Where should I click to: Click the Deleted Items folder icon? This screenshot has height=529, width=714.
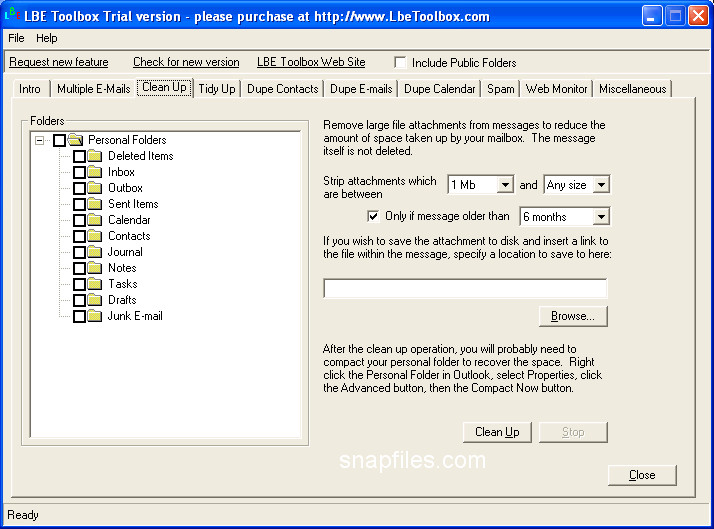click(95, 156)
